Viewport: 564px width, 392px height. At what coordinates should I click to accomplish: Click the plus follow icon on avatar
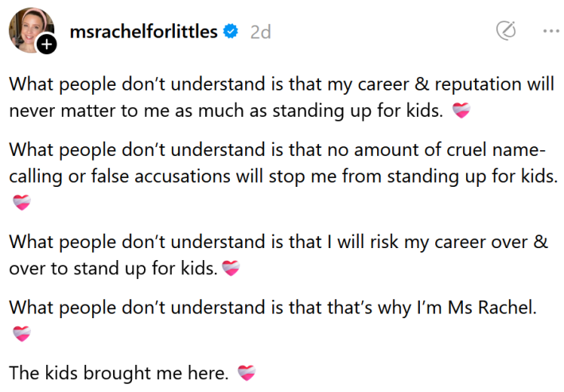[47, 45]
